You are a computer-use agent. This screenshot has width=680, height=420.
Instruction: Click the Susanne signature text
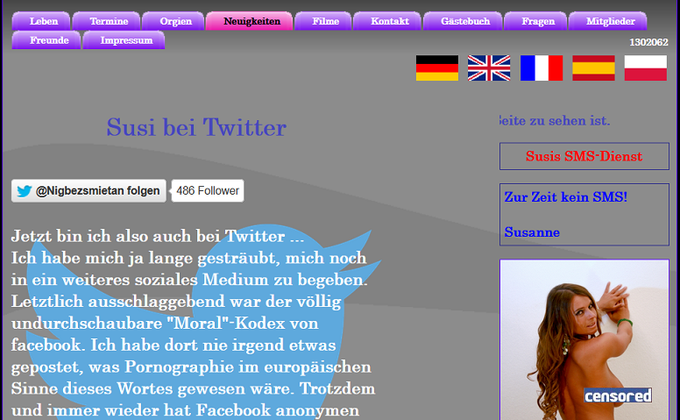[x=532, y=232]
